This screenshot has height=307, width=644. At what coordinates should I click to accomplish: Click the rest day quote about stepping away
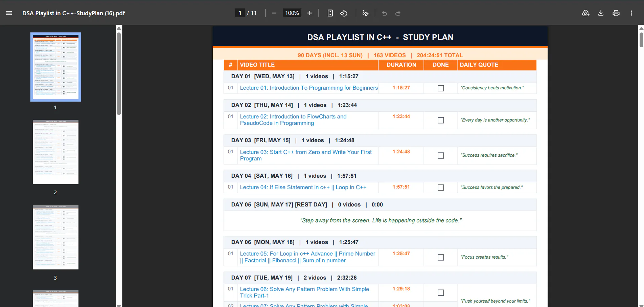click(x=381, y=220)
